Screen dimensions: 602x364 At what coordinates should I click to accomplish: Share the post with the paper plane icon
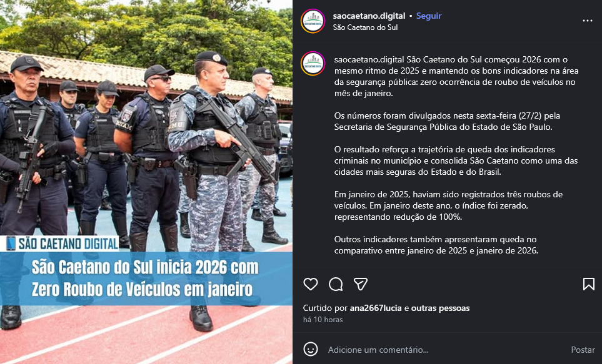361,284
